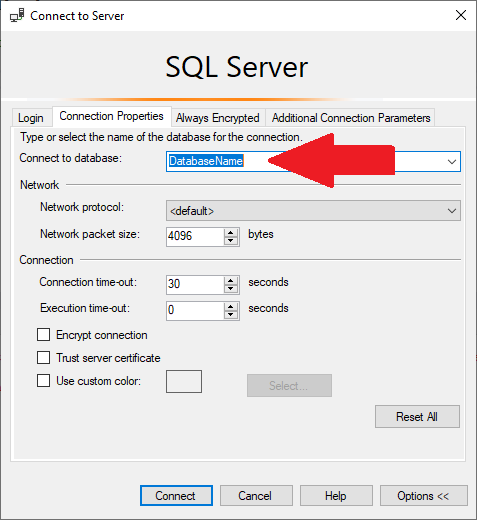The height and width of the screenshot is (520, 477).
Task: Check Trust server certificate
Action: click(x=44, y=358)
